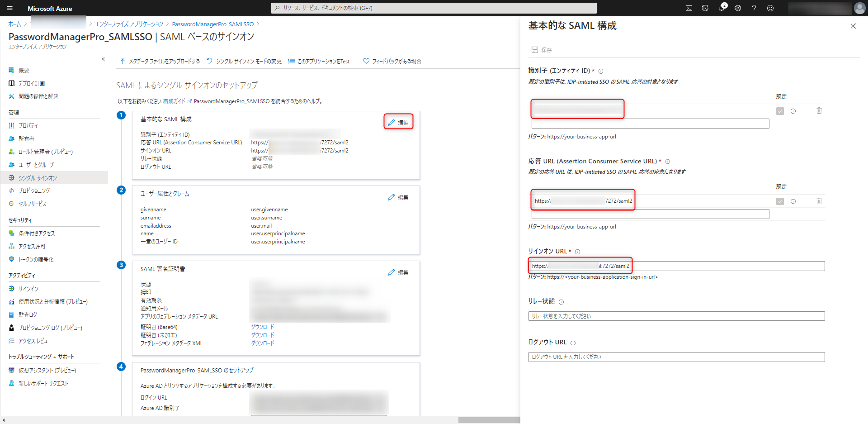Viewport: 868px width, 424px height.
Task: Click in the Azure resource search box
Action: (434, 8)
